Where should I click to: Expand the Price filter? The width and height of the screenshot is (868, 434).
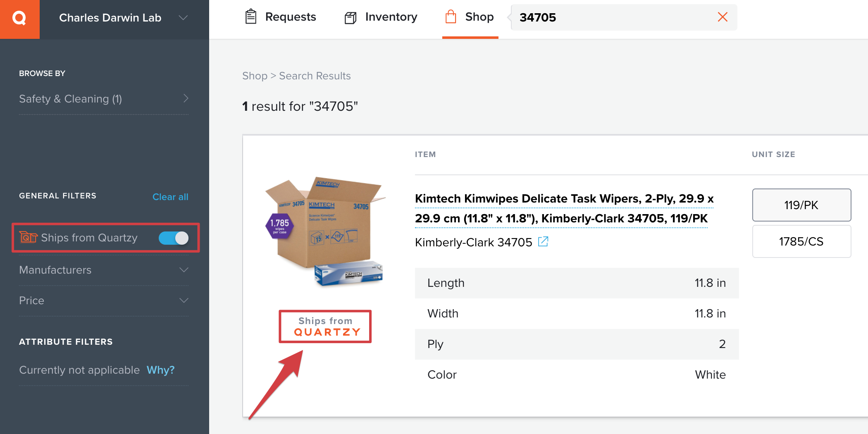coord(104,300)
